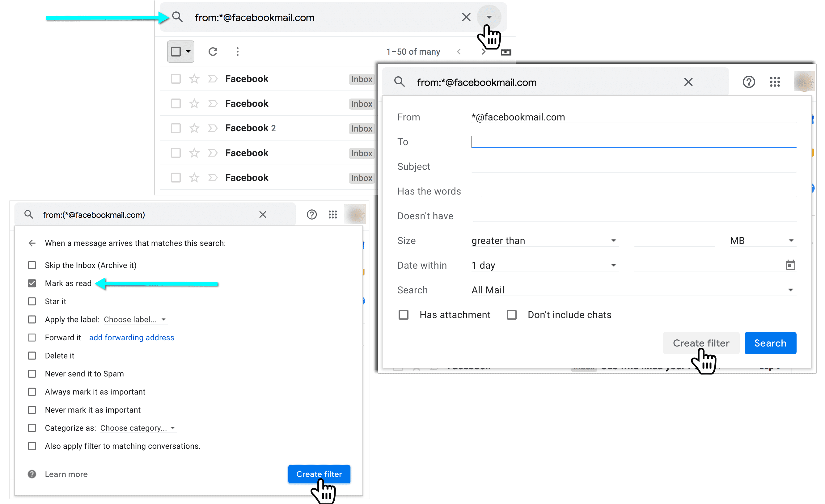Screen dimensions: 825x504
Task: Click the Has attachment checkbox
Action: 405,314
